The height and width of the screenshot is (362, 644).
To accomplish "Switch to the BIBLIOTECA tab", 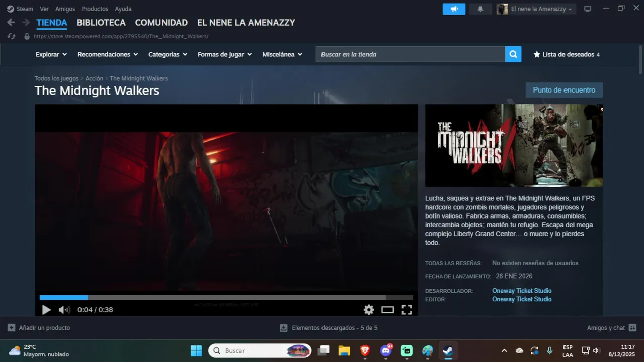I will [101, 23].
